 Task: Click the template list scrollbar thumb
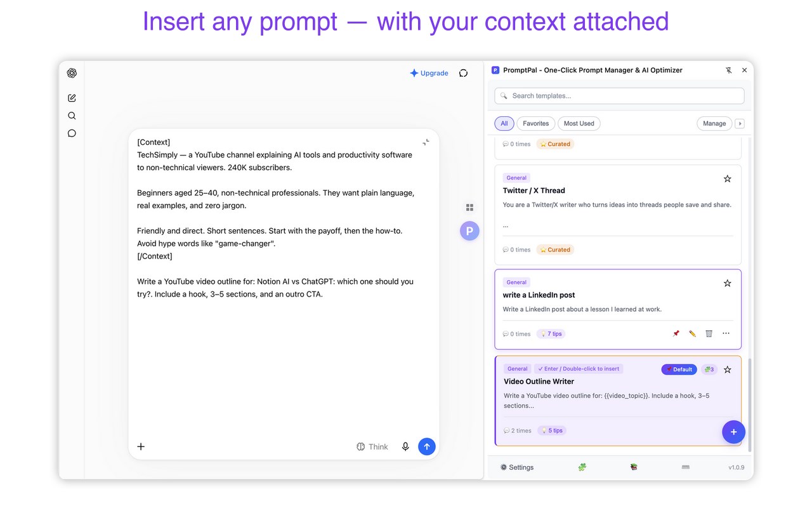(749, 405)
